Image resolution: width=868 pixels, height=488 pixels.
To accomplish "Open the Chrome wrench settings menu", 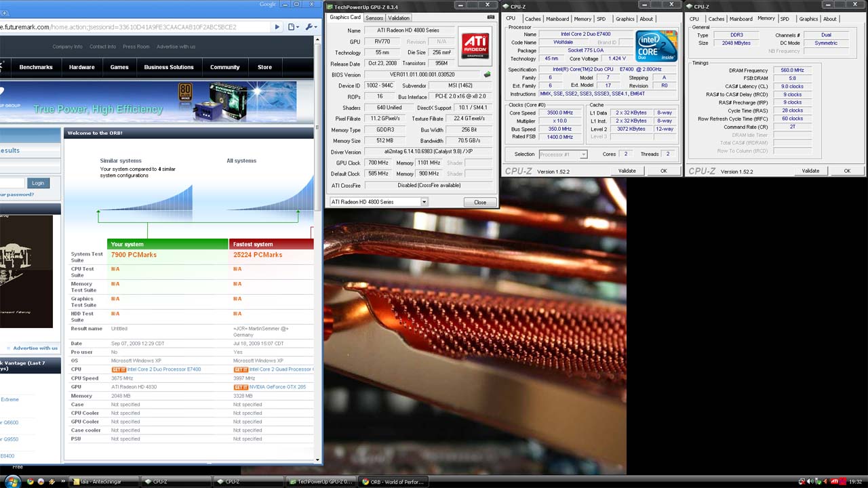I will pos(310,27).
